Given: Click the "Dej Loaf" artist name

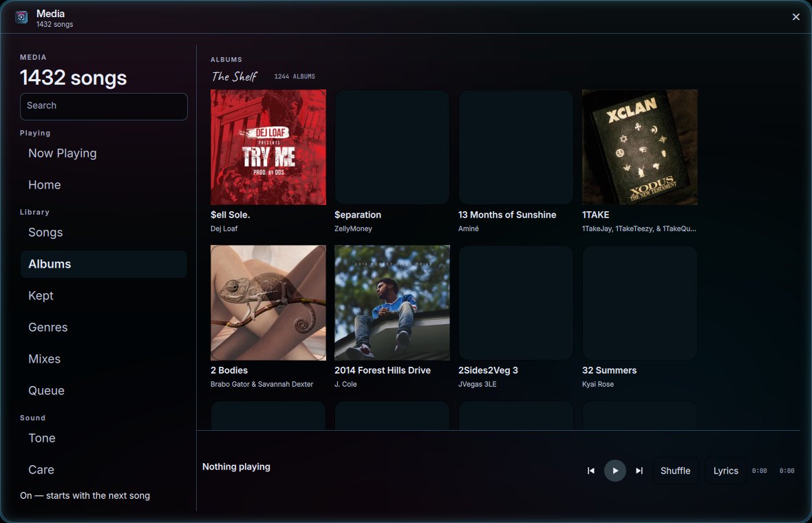Looking at the screenshot, I should 224,229.
